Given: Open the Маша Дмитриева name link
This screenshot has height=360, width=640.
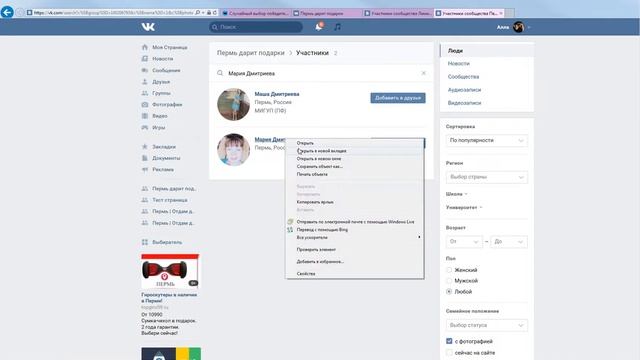Looking at the screenshot, I should point(277,94).
